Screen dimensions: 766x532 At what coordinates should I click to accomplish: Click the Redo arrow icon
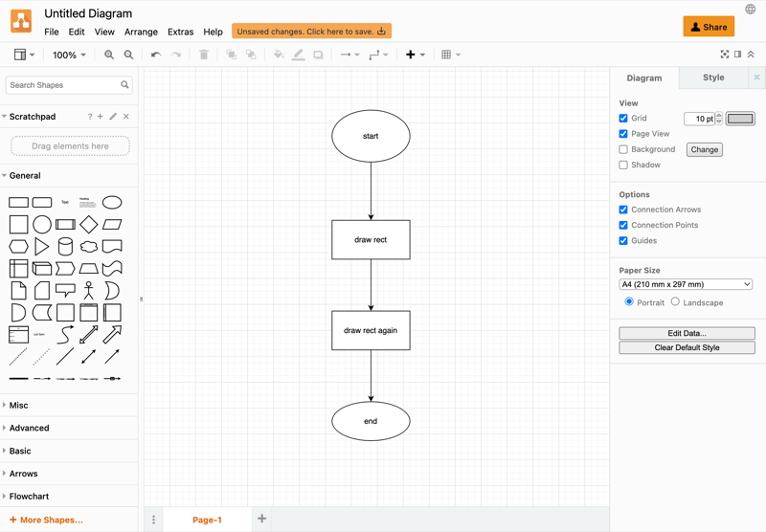coord(176,55)
